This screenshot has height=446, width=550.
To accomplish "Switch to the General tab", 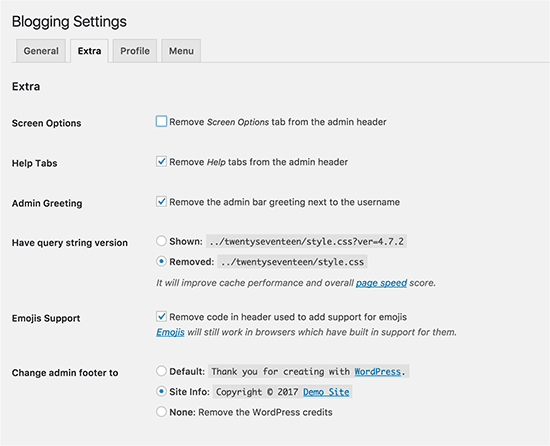I will pos(41,51).
